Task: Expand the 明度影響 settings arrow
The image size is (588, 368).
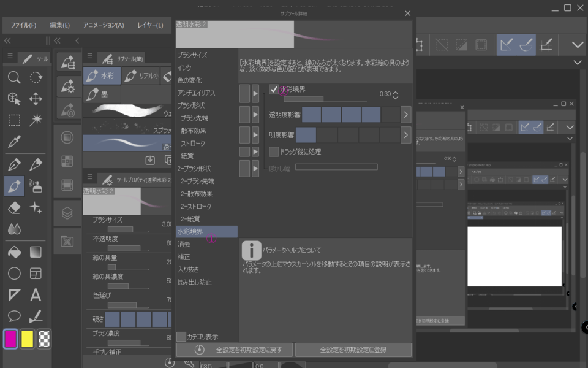Action: pos(405,135)
